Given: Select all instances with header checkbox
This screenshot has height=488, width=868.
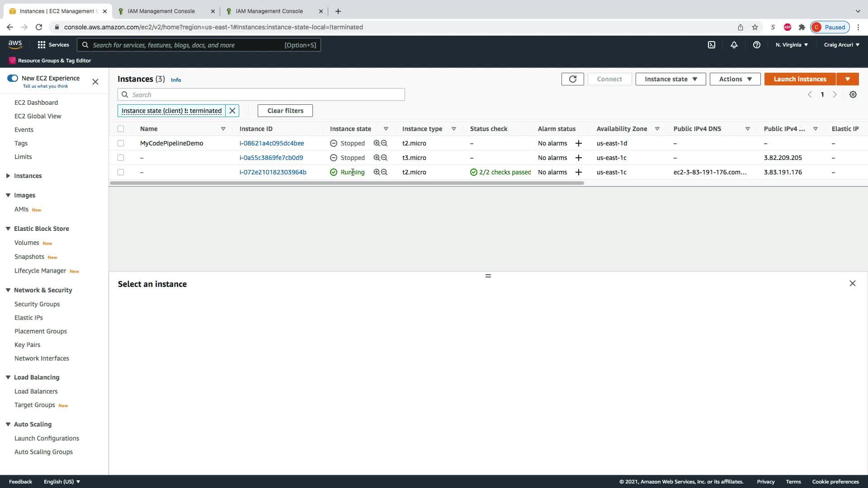Looking at the screenshot, I should coord(121,129).
